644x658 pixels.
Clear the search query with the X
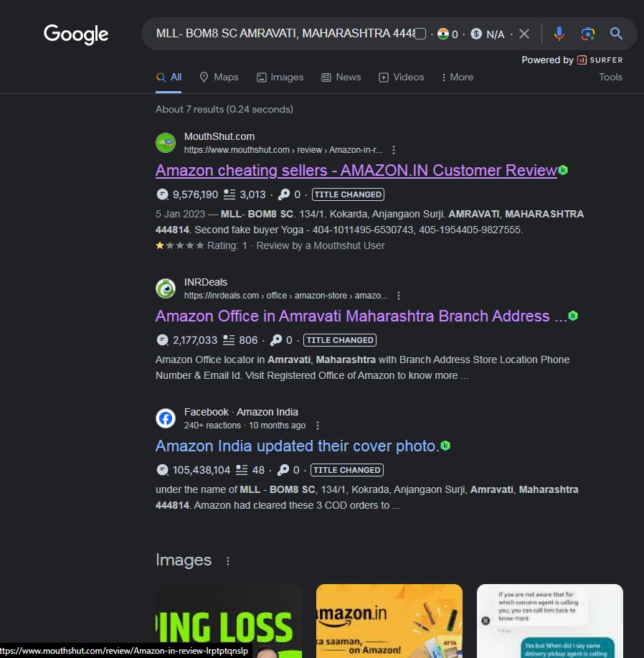point(524,34)
